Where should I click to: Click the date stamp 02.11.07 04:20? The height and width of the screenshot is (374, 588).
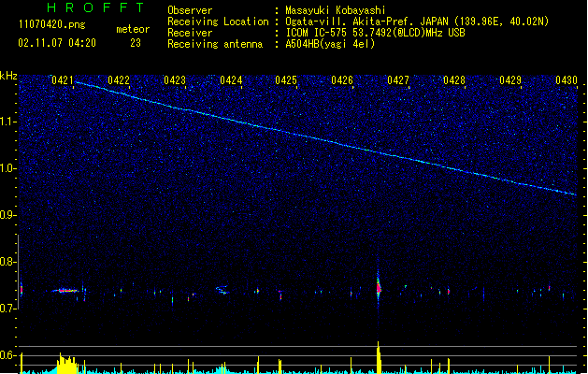click(x=57, y=43)
